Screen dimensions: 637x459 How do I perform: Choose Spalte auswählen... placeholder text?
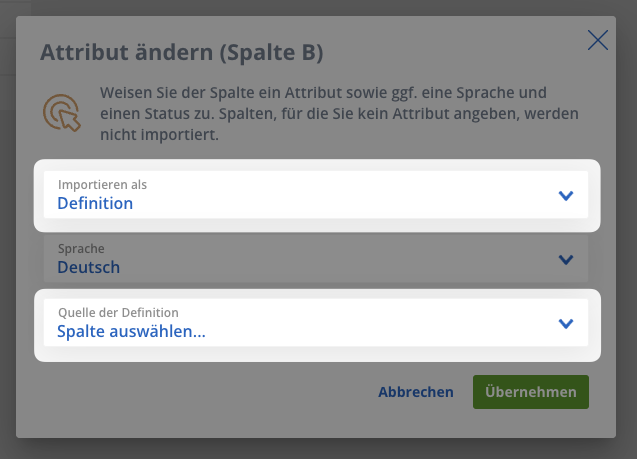tap(131, 331)
